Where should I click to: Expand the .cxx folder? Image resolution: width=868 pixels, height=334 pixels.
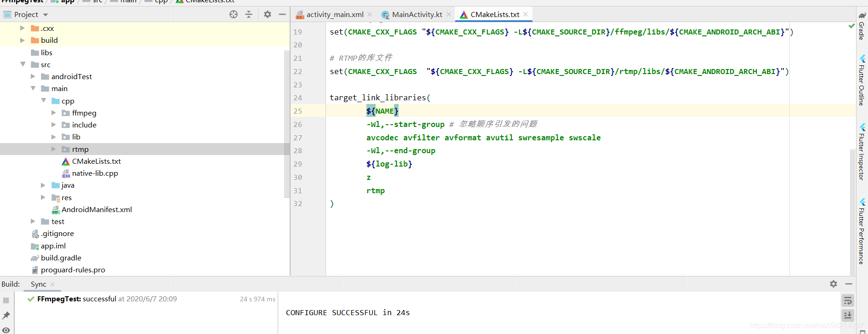(x=22, y=28)
